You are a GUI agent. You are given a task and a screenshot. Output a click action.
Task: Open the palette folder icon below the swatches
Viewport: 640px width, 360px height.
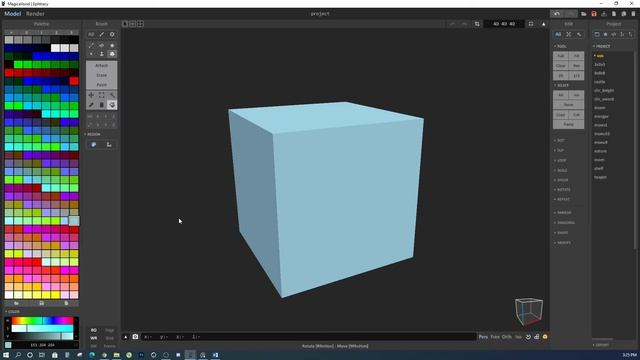(16, 303)
